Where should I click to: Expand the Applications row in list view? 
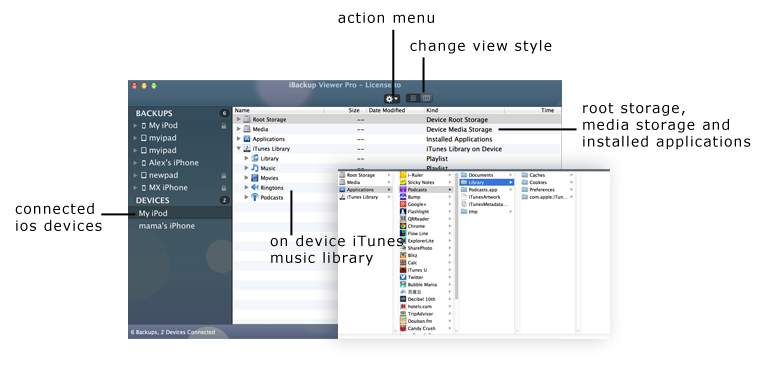click(239, 139)
